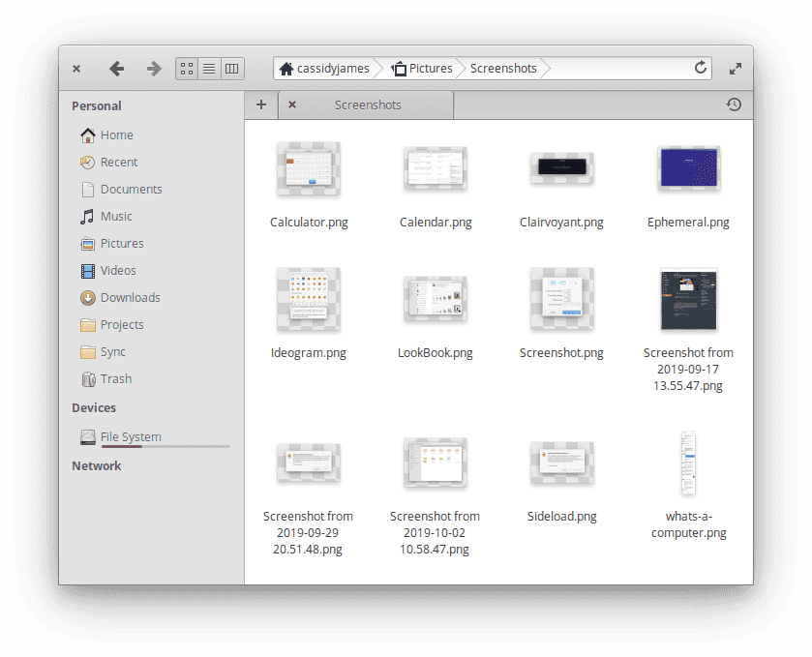Viewport: 812px width, 657px height.
Task: Collapse the Personal sidebar section
Action: click(96, 105)
